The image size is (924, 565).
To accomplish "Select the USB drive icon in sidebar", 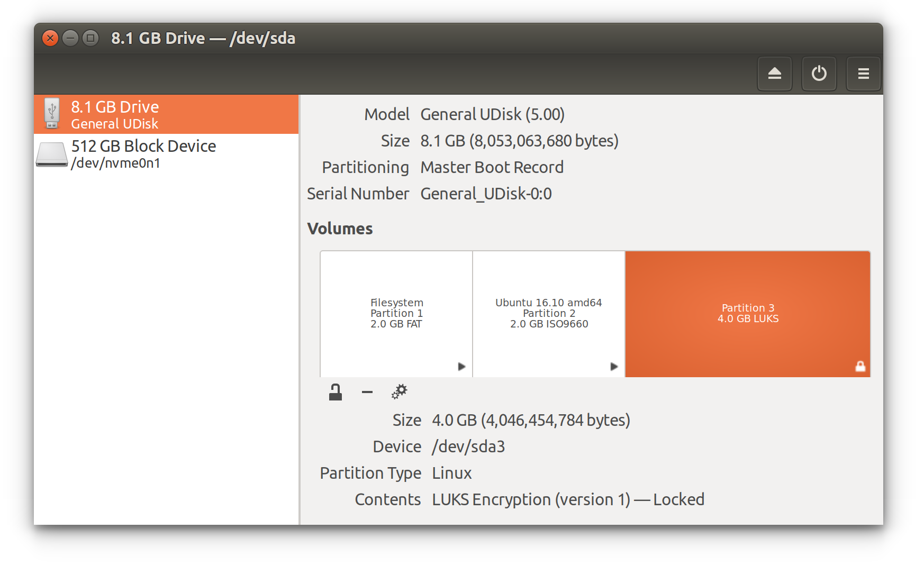I will (52, 114).
